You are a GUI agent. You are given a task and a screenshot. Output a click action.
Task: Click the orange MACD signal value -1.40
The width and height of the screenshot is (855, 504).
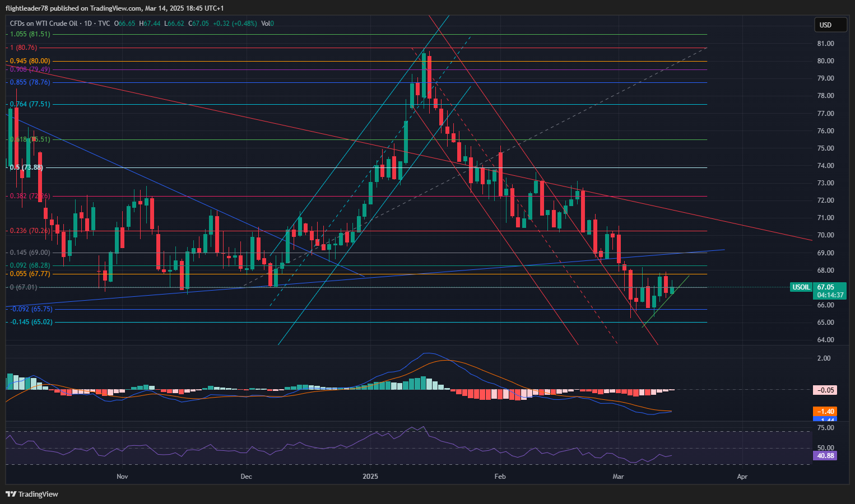tap(825, 412)
